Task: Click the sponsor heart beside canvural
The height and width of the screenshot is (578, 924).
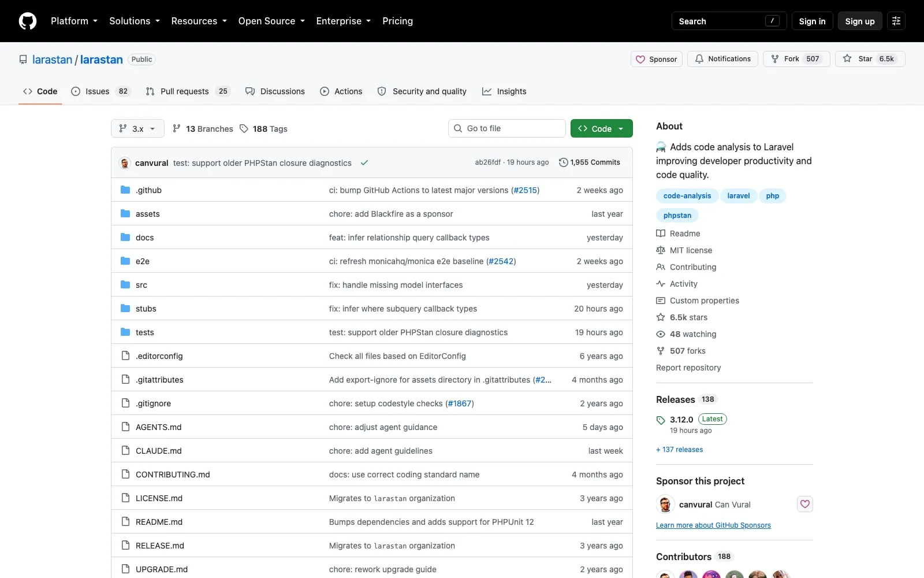Action: pos(805,504)
